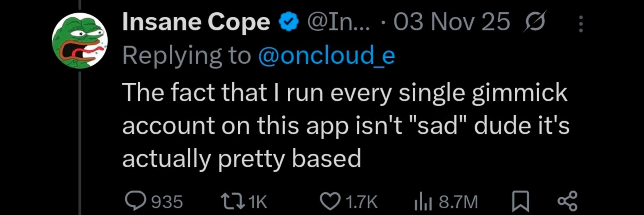Open the 935 replies count
Screen dimensions: 644x215
tap(167, 202)
